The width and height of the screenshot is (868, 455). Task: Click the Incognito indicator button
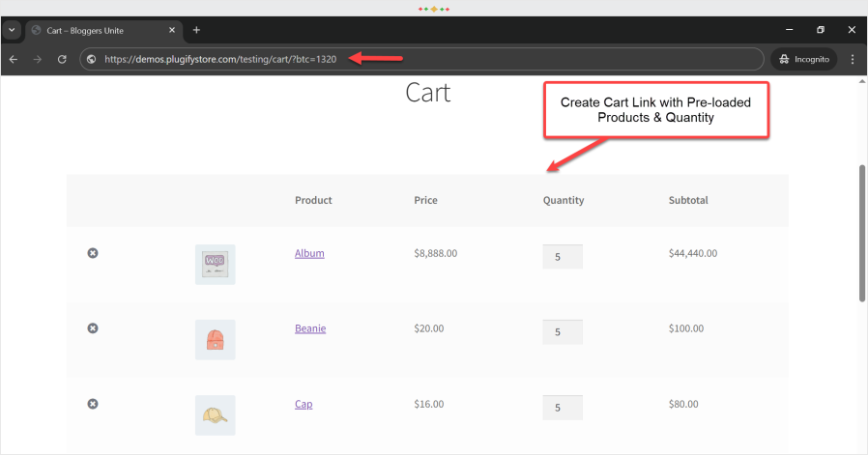coord(804,59)
